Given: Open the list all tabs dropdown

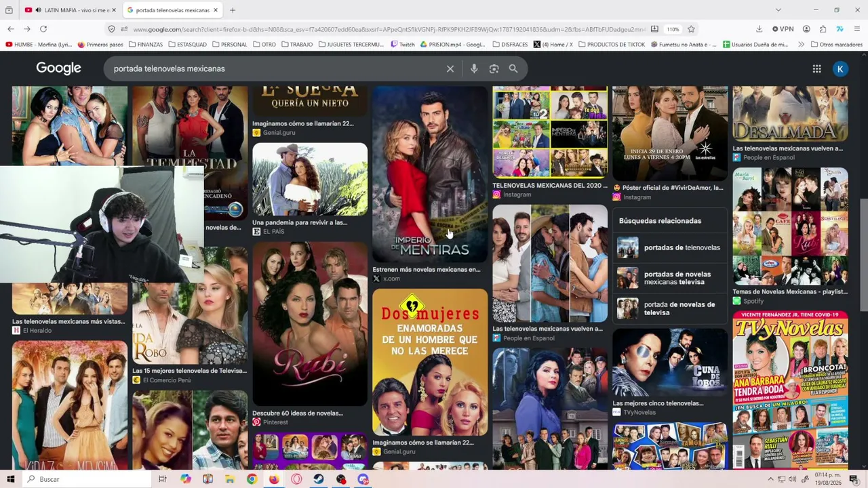Looking at the screenshot, I should pos(778,10).
